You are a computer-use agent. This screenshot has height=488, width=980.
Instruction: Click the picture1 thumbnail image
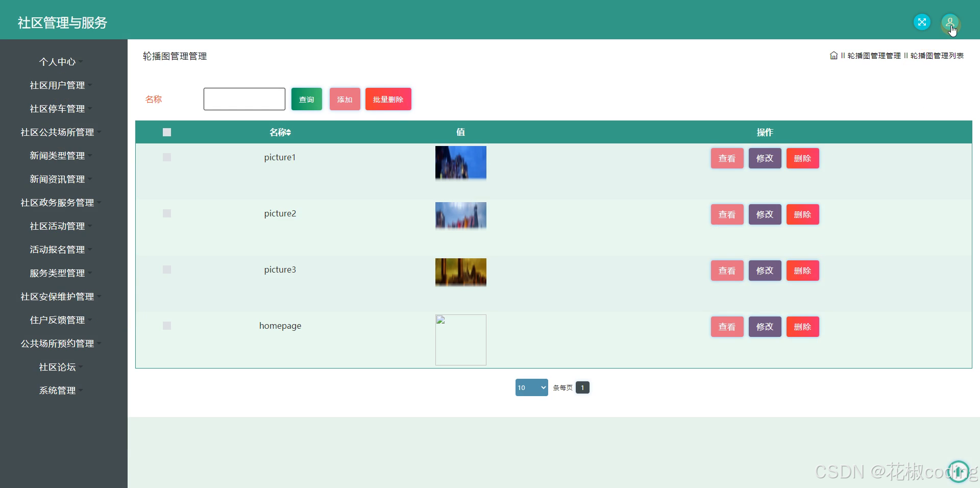[460, 163]
